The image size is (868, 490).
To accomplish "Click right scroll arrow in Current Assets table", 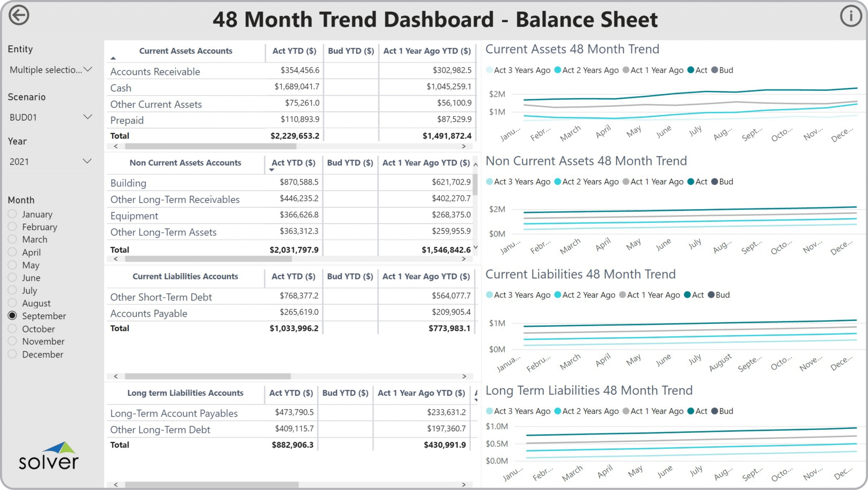I will click(x=464, y=146).
